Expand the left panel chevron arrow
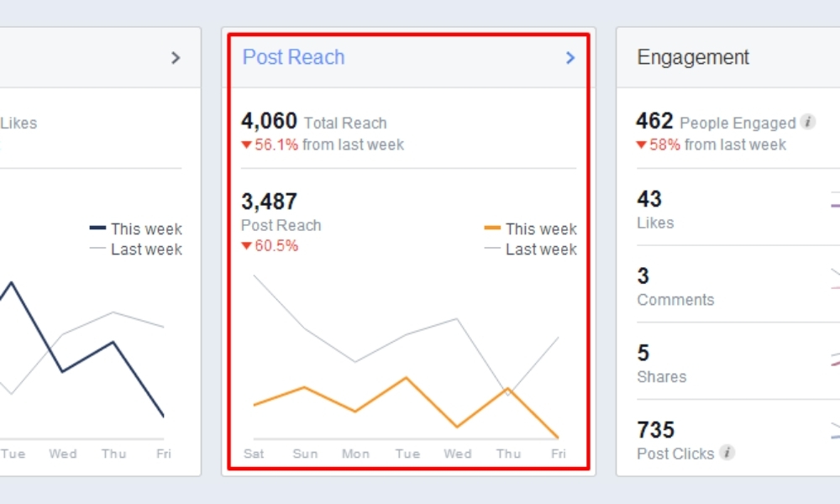Screen dimensions: 840x504 pos(176,58)
